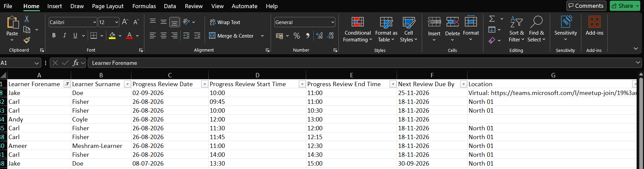Click Decrease Decimal icon
This screenshot has width=644, height=169.
330,36
